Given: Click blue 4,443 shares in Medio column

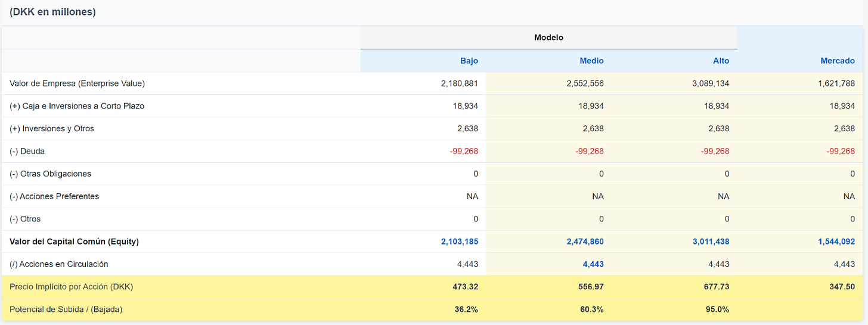Looking at the screenshot, I should pyautogui.click(x=593, y=264).
